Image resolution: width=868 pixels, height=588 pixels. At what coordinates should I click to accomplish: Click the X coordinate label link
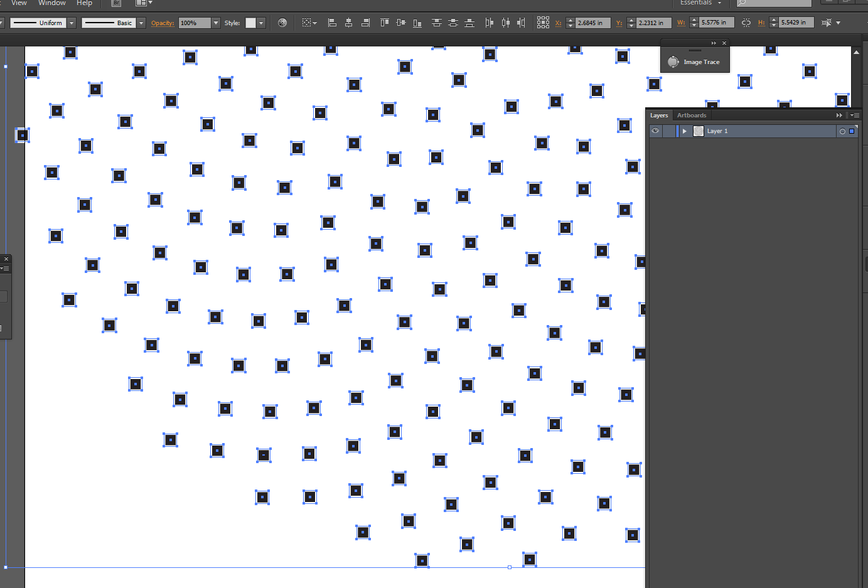click(x=558, y=23)
